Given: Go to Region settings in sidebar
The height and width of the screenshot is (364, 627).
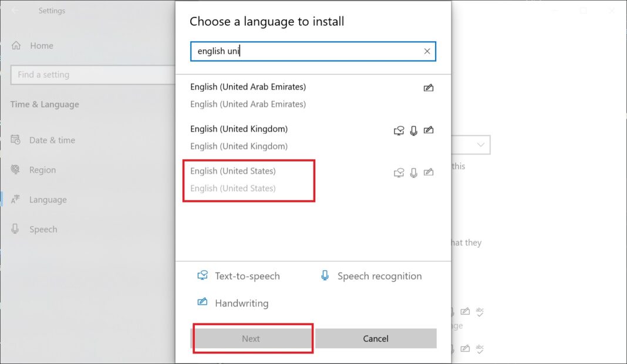Looking at the screenshot, I should click(x=42, y=170).
